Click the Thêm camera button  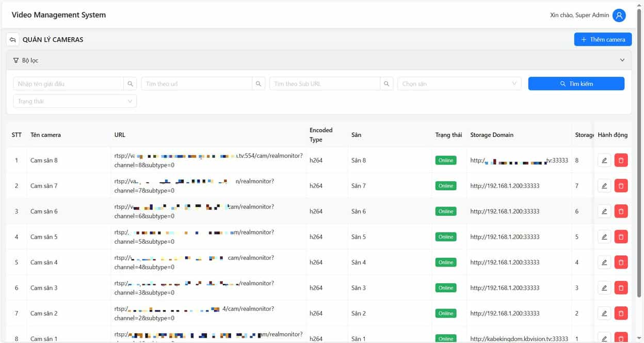(x=603, y=40)
